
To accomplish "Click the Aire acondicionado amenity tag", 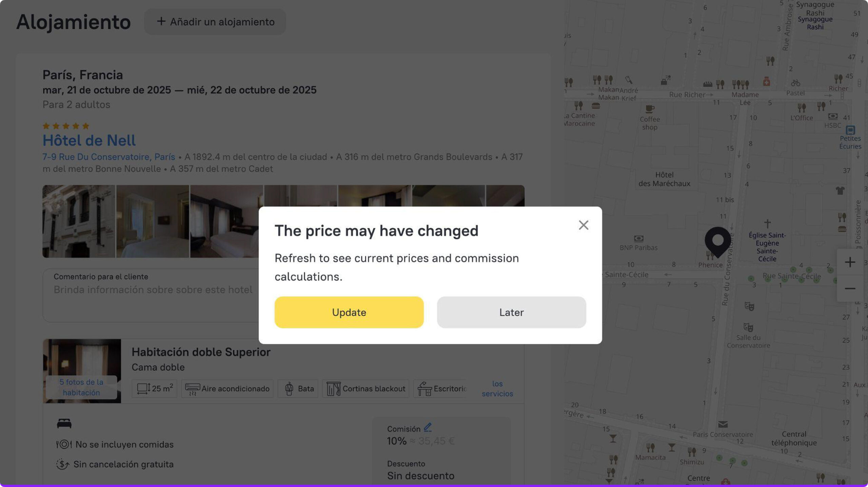I will click(x=227, y=389).
